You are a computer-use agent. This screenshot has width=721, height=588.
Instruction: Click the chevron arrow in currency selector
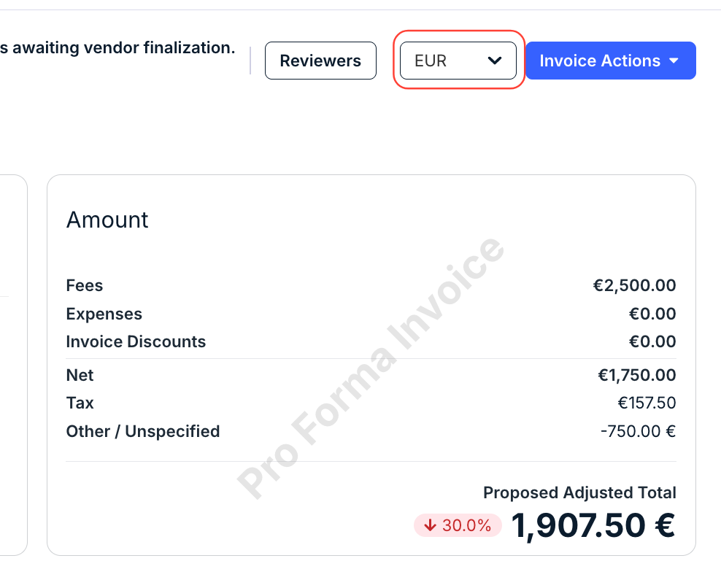coord(494,61)
